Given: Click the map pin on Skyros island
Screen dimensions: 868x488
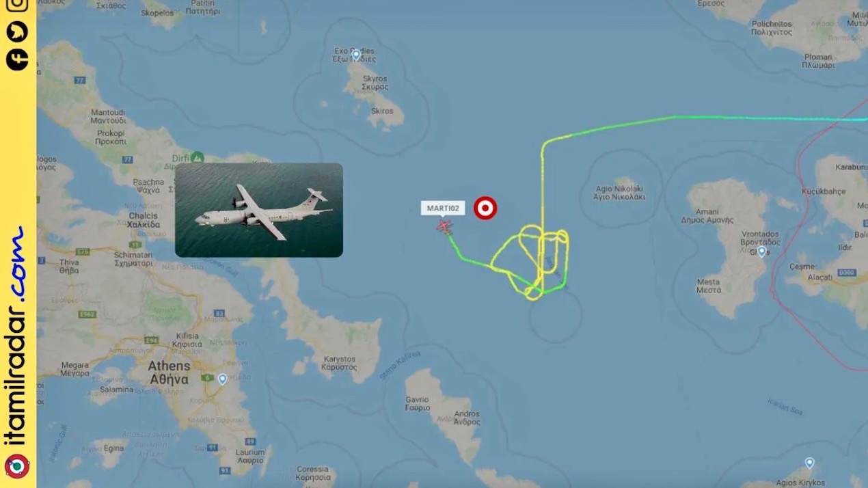Looking at the screenshot, I should 356,54.
